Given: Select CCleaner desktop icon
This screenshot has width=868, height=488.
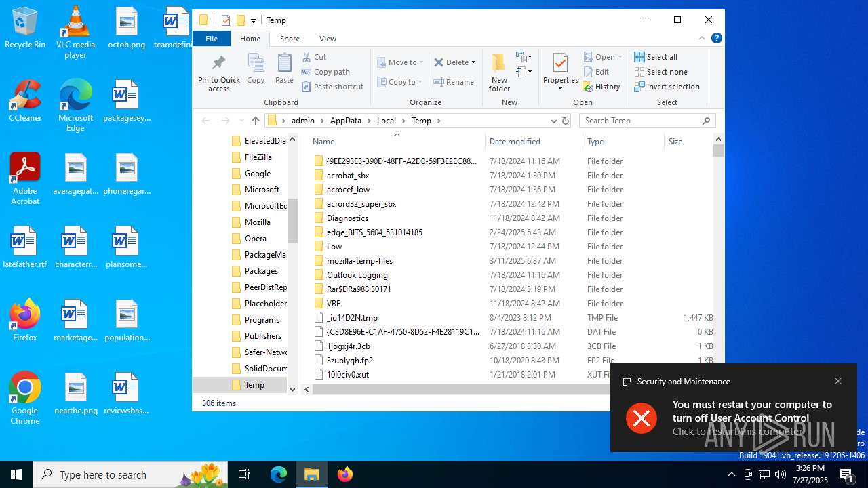Looking at the screenshot, I should 25,101.
